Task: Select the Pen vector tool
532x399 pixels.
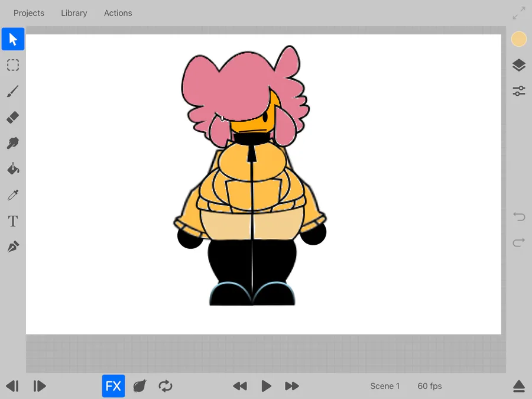Action: pyautogui.click(x=13, y=246)
